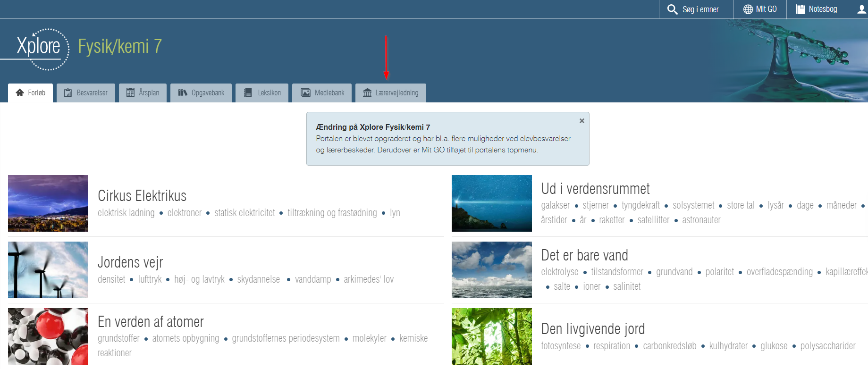Open the Ud i verdensrummet course
The width and height of the screenshot is (868, 369).
point(595,189)
